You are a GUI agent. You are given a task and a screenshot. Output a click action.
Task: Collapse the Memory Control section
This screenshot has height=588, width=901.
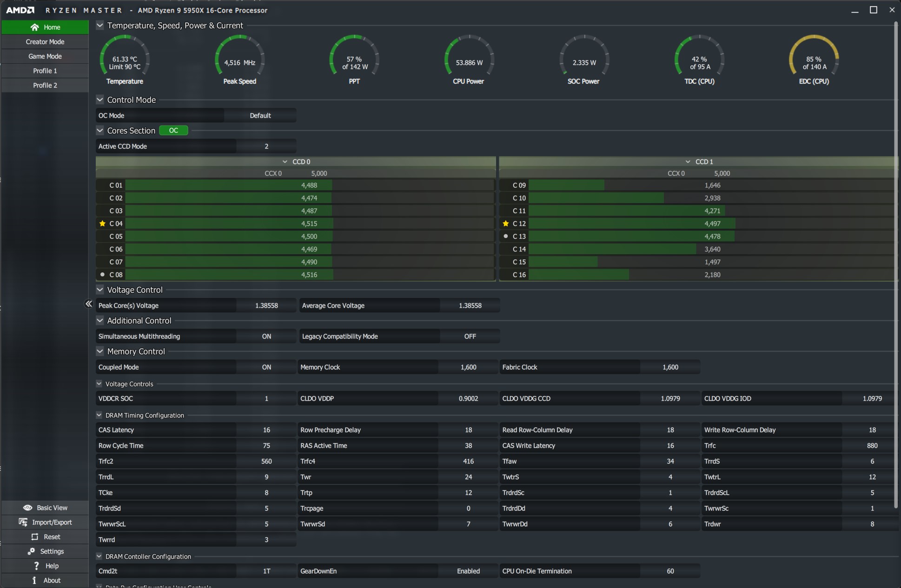tap(100, 351)
